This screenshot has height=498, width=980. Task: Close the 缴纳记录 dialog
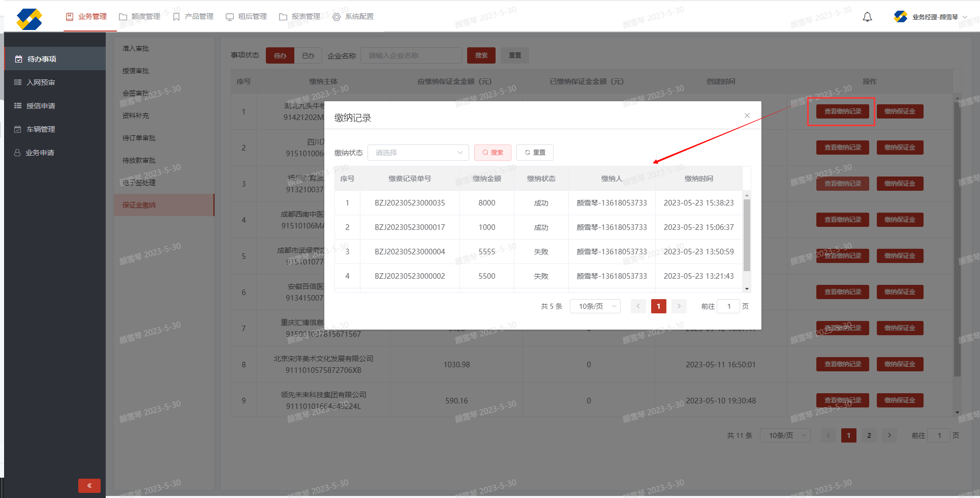pyautogui.click(x=747, y=115)
